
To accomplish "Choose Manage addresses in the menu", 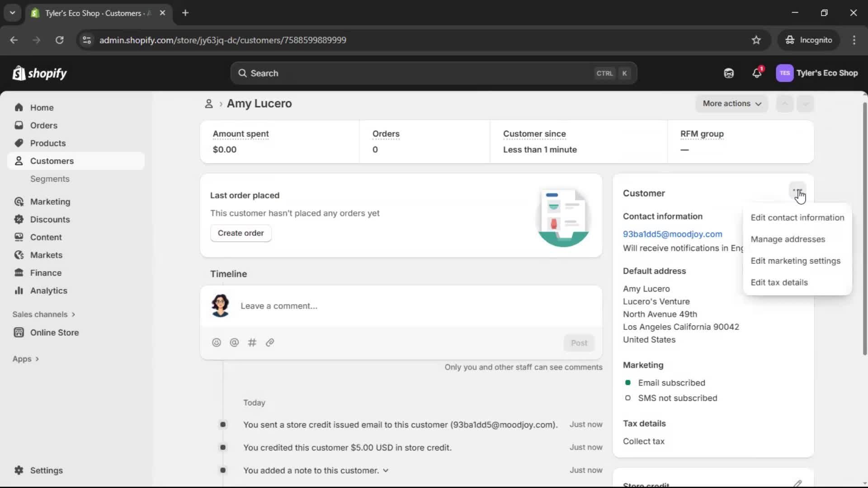I will click(788, 239).
